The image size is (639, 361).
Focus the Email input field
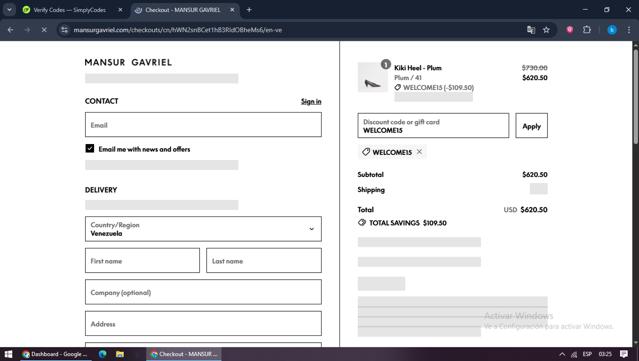[x=203, y=125]
